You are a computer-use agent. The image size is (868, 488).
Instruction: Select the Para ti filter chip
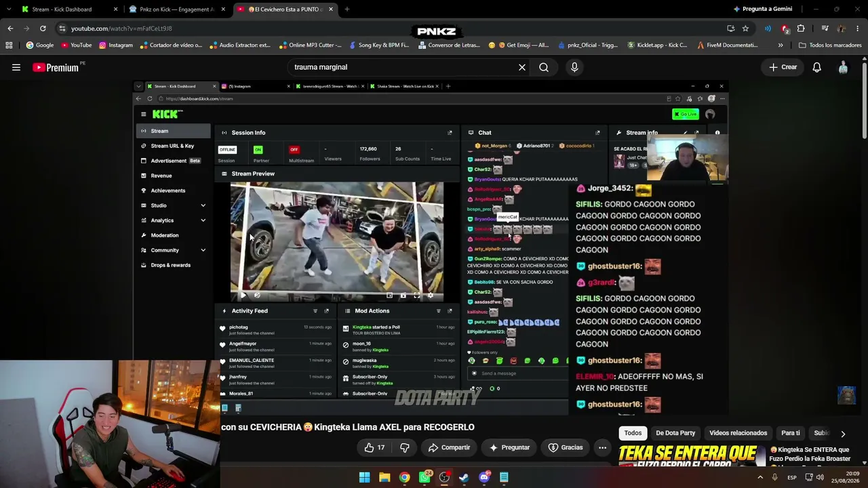point(791,433)
